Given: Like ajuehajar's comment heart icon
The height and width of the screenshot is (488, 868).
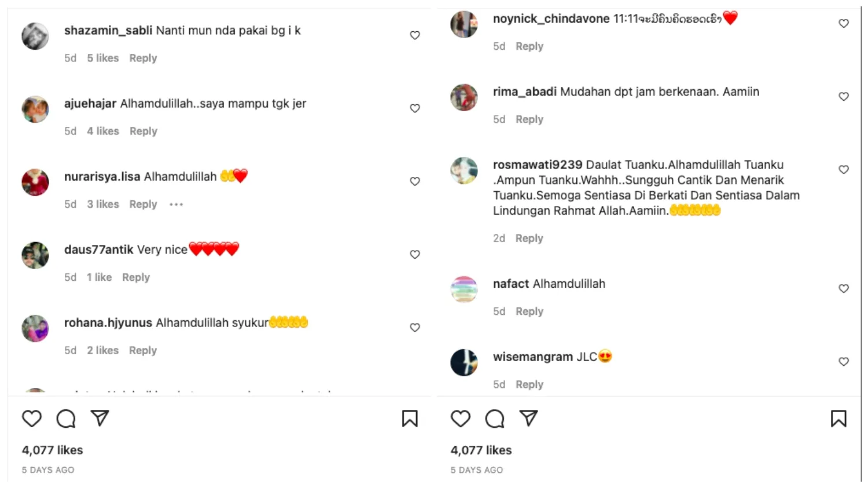Looking at the screenshot, I should click(x=415, y=108).
